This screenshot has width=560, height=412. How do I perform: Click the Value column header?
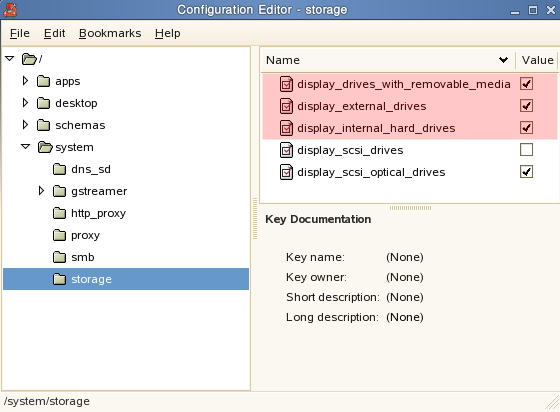[537, 60]
